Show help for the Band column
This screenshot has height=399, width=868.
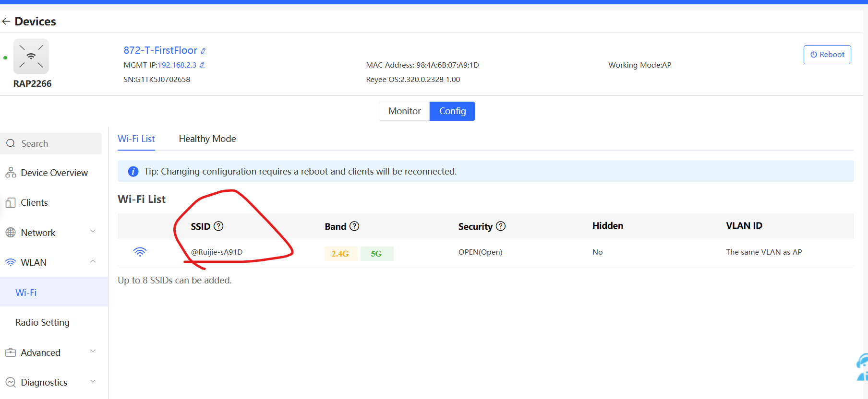354,226
